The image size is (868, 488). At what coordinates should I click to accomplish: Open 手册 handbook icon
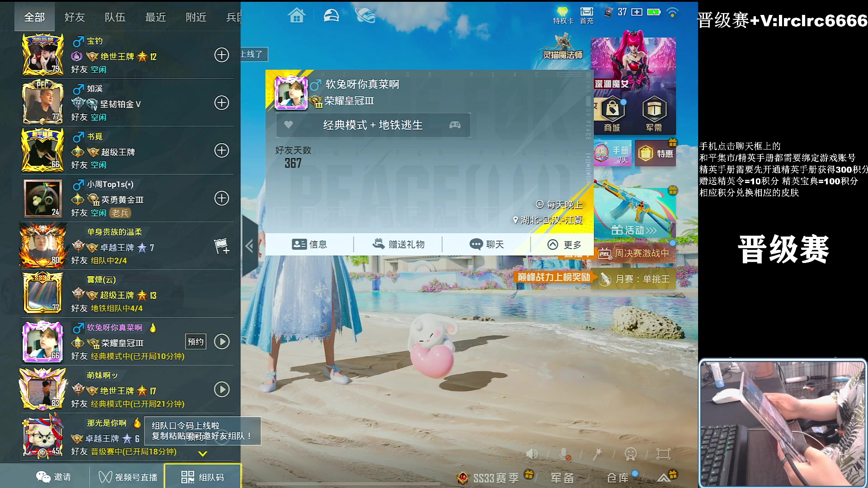[x=612, y=153]
